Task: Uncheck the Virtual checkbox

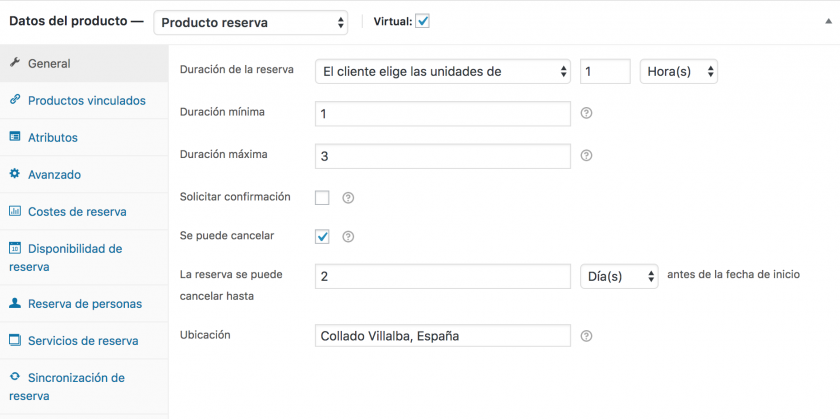Action: [x=422, y=22]
